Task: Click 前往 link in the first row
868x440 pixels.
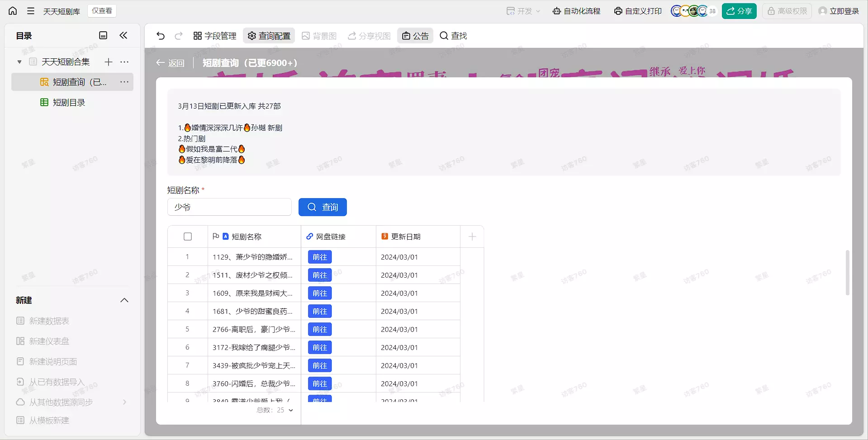Action: (x=320, y=257)
